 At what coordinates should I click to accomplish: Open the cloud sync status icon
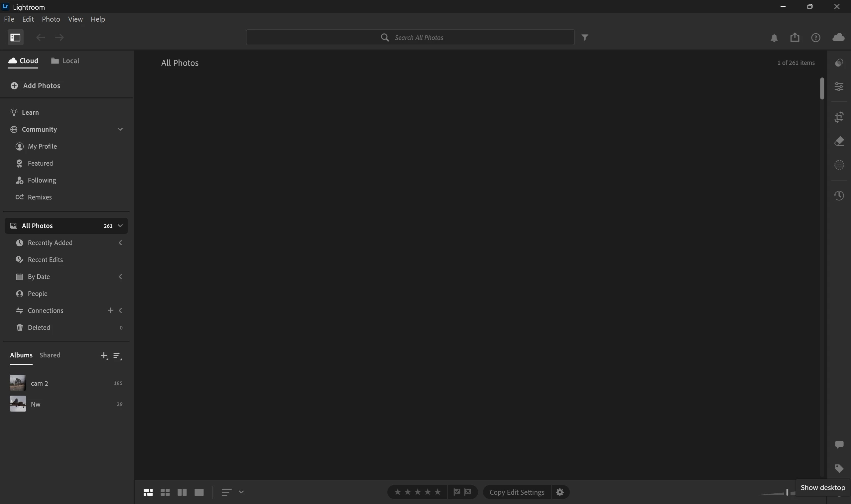coord(838,37)
